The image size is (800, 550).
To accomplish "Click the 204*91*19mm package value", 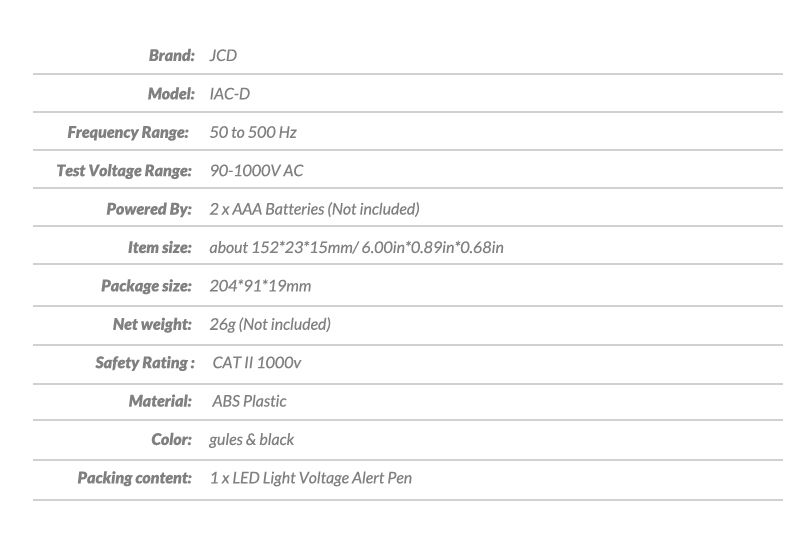I will click(260, 286).
